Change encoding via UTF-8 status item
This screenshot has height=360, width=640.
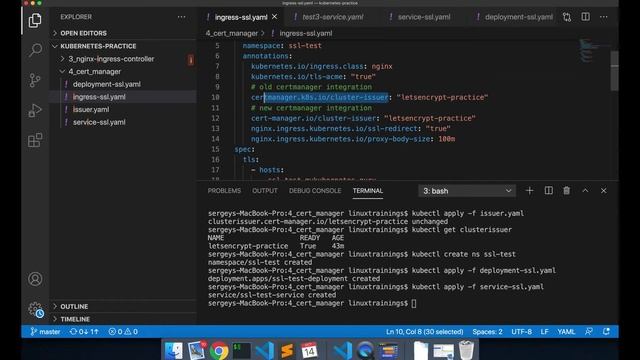pos(521,331)
